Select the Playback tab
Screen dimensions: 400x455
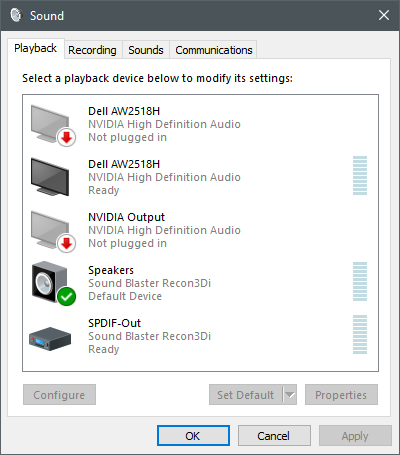pyautogui.click(x=36, y=49)
